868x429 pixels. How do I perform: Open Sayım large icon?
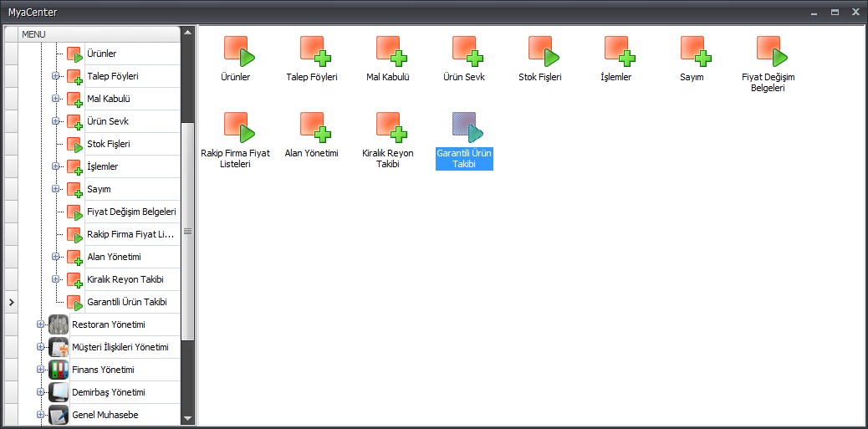[696, 51]
